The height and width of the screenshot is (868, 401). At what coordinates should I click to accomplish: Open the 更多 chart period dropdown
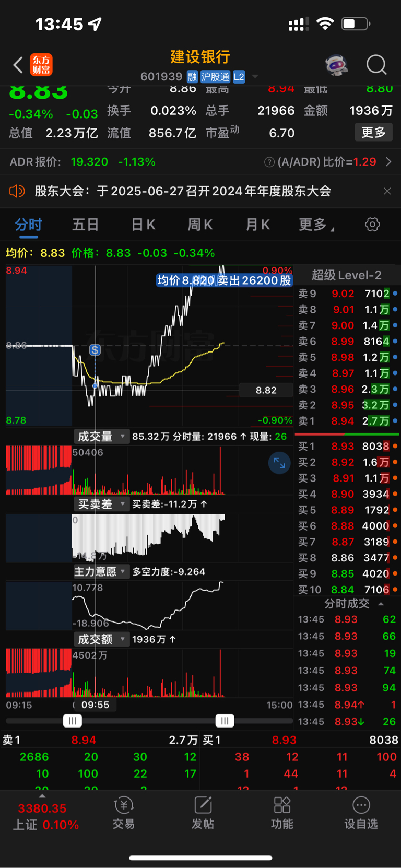click(x=316, y=225)
